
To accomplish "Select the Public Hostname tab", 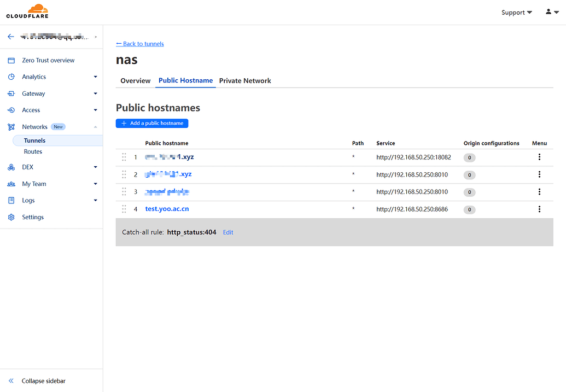I will 185,80.
